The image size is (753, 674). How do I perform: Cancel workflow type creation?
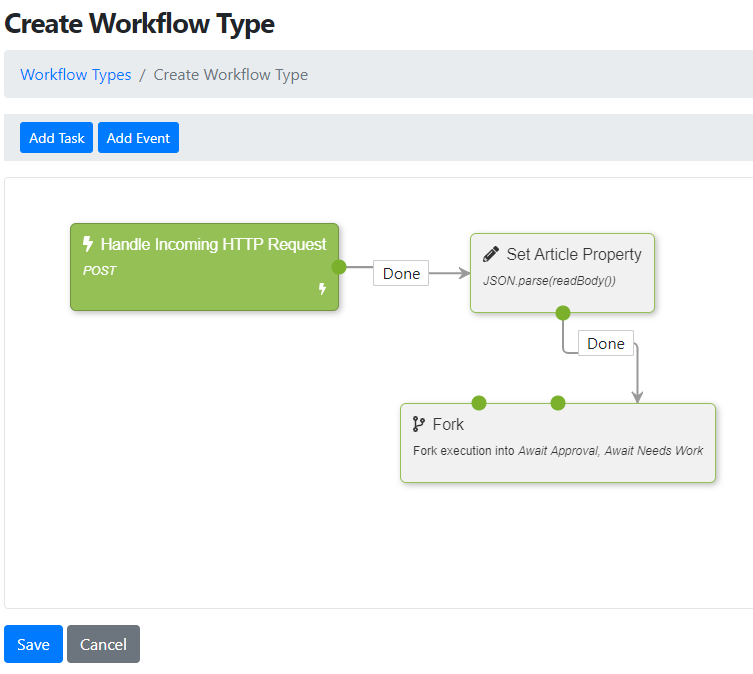click(103, 644)
